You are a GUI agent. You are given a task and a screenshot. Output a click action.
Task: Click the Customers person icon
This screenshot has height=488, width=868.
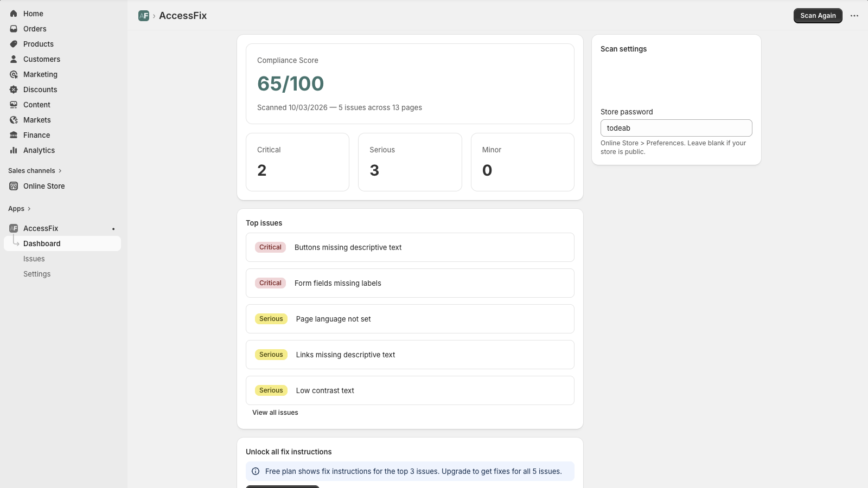pyautogui.click(x=13, y=59)
